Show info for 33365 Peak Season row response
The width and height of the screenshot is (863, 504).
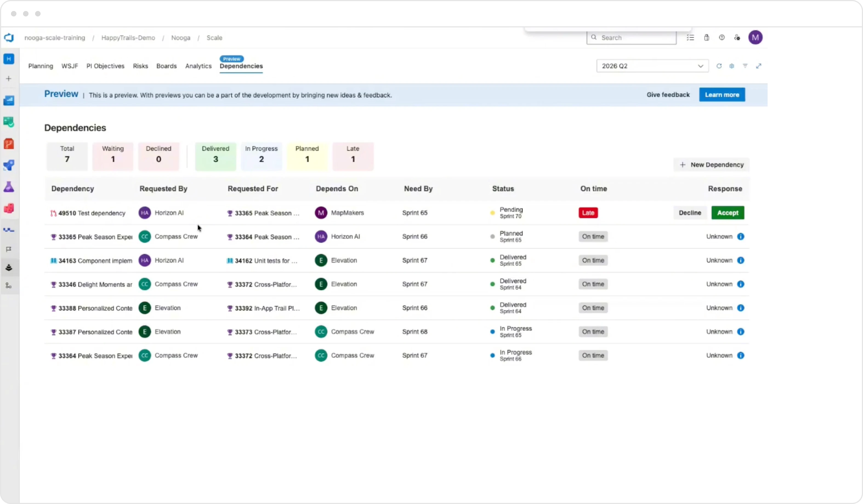click(x=740, y=236)
